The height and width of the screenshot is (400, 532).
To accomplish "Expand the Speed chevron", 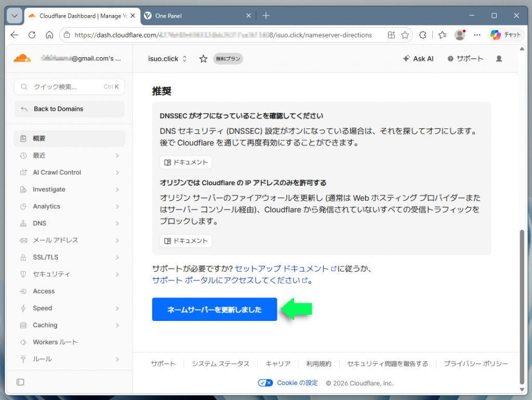I will point(117,308).
